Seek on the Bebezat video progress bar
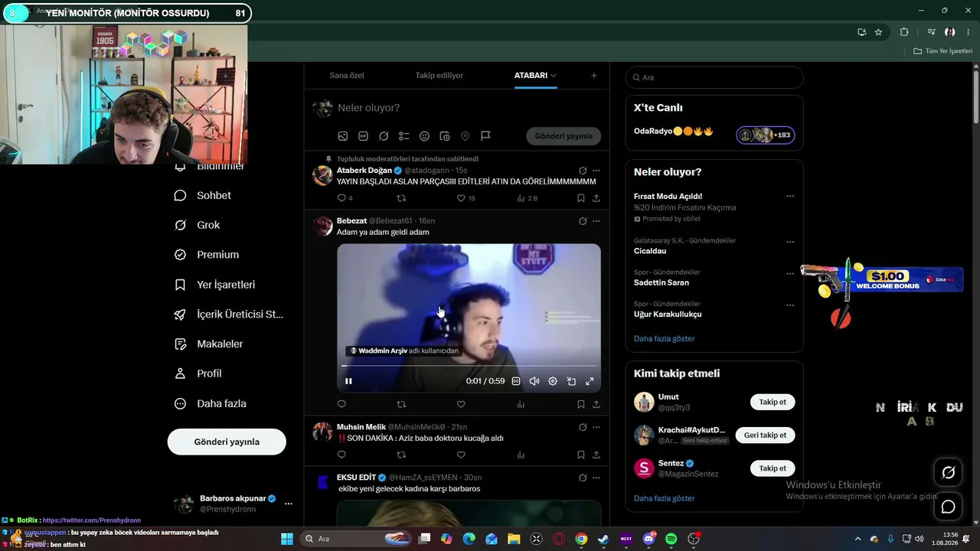Screen dimensions: 980x551 (x=469, y=366)
